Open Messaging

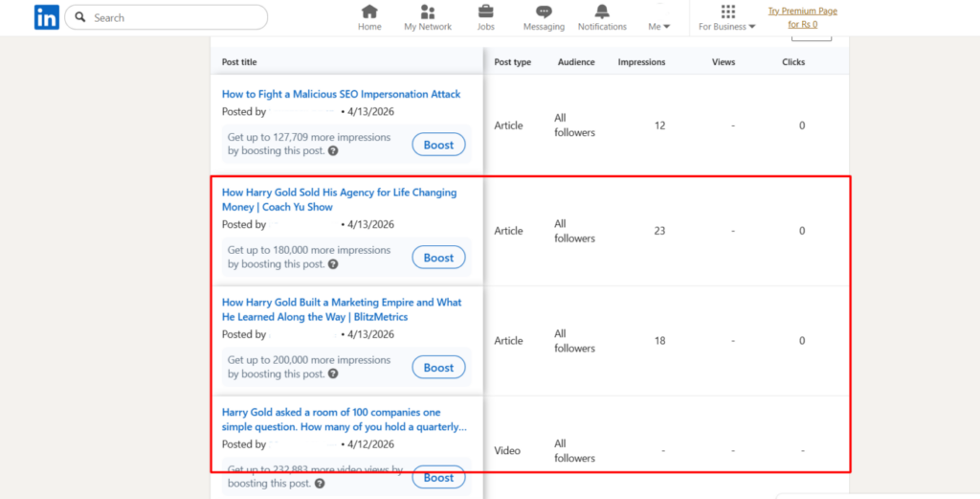pos(544,18)
